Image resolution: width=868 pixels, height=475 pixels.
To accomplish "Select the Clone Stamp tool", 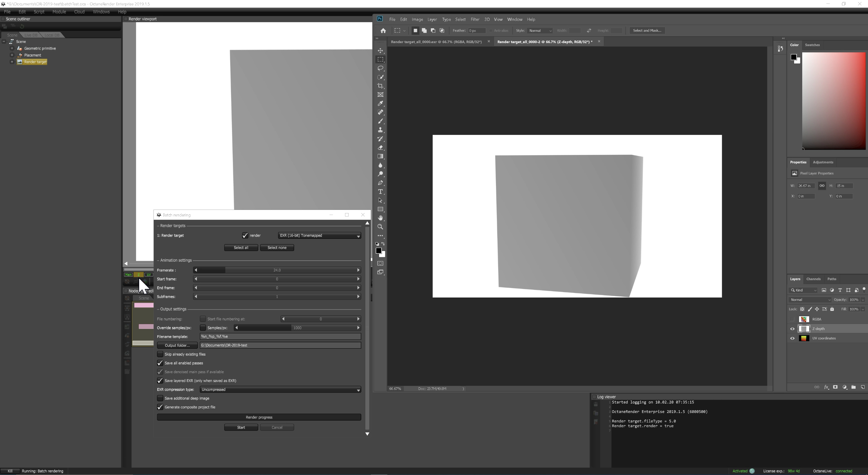I will [x=380, y=130].
